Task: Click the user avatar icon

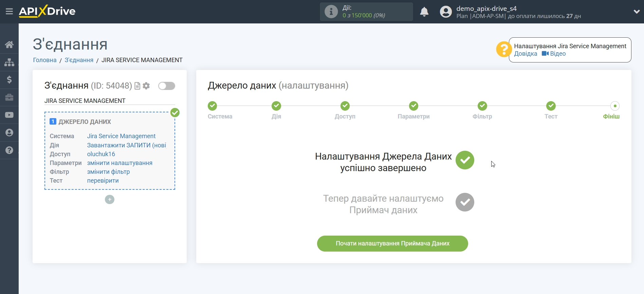Action: 446,12
